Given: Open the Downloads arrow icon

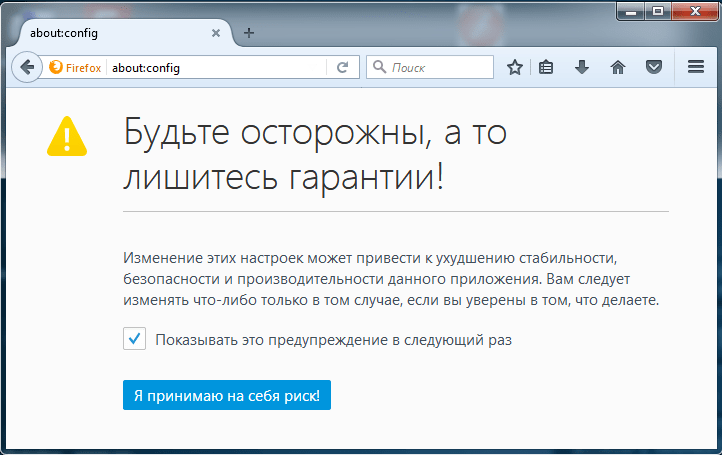Looking at the screenshot, I should pyautogui.click(x=582, y=67).
